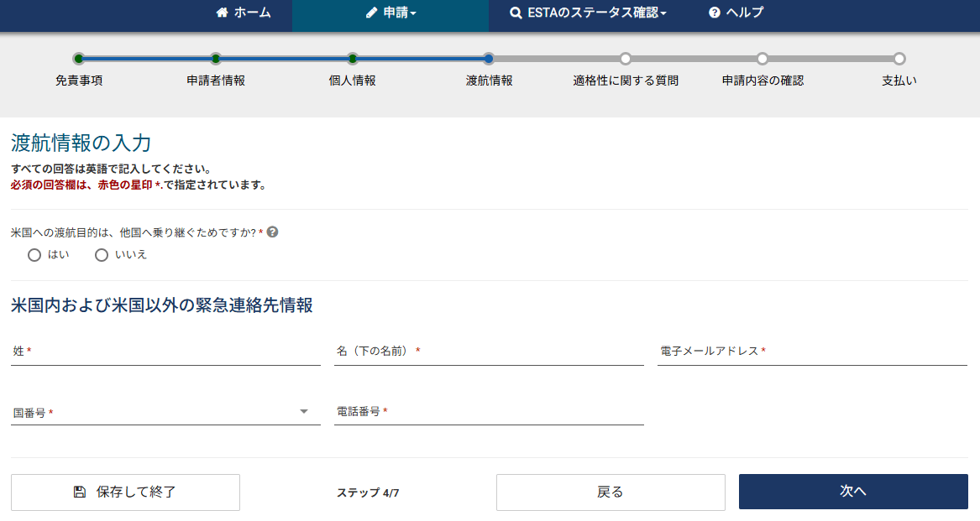980x521 pixels.
Task: Click the 渡航情報 step label
Action: 490,81
